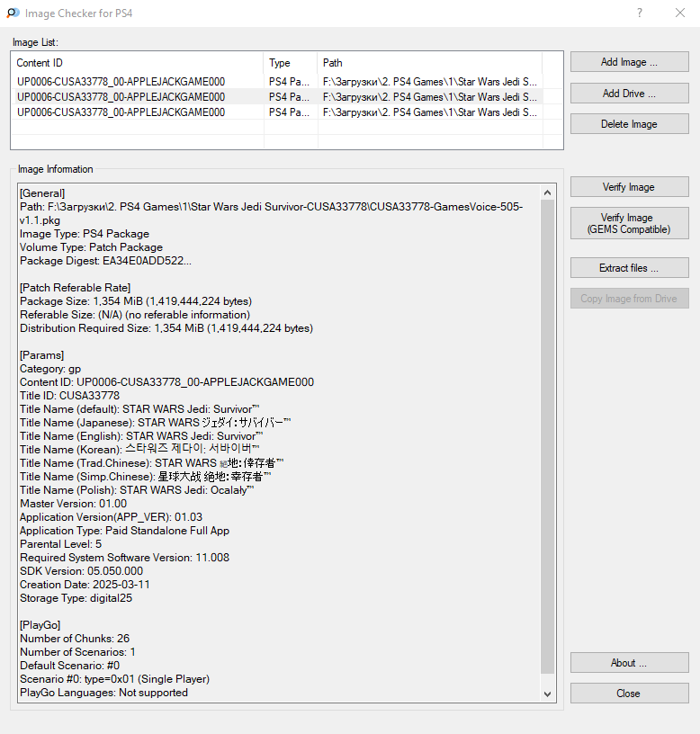Open the About ... dialog
The width and height of the screenshot is (700, 734).
(629, 663)
